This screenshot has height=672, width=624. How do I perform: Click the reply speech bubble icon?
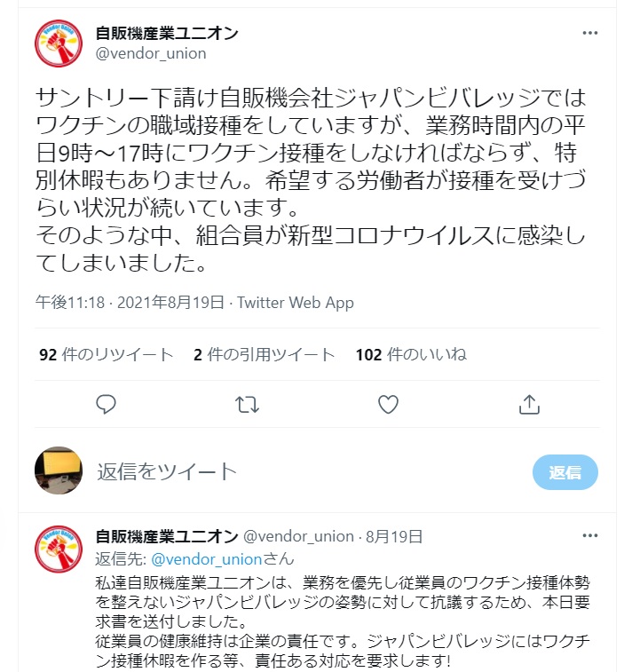[106, 404]
